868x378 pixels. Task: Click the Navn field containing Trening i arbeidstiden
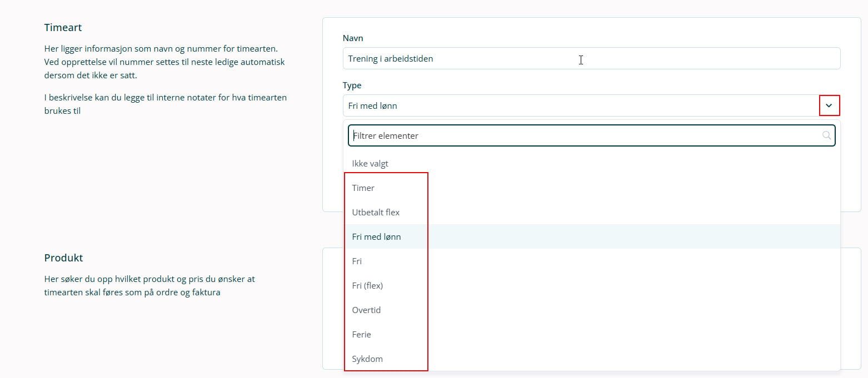[x=591, y=58]
